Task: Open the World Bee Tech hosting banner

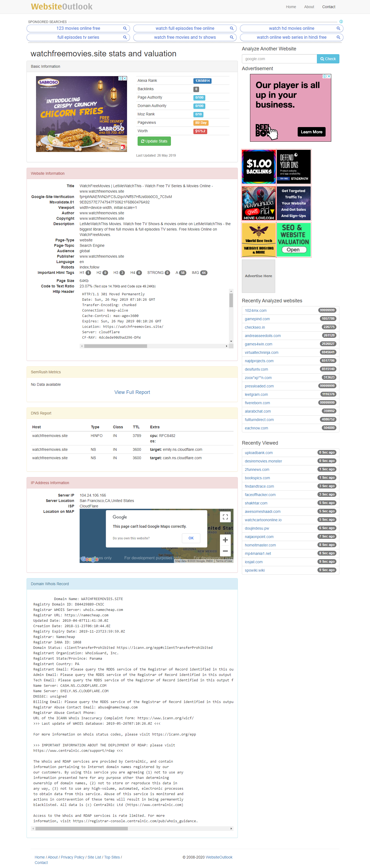Action: [259, 240]
